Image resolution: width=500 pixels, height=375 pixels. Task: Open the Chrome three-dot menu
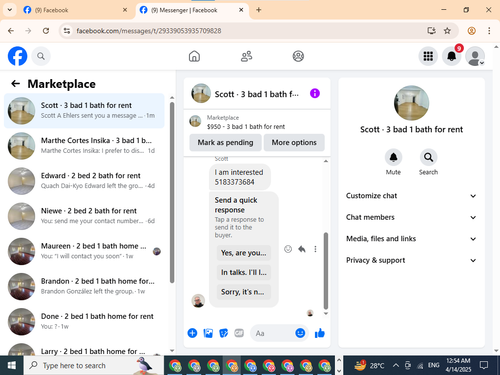(489, 31)
